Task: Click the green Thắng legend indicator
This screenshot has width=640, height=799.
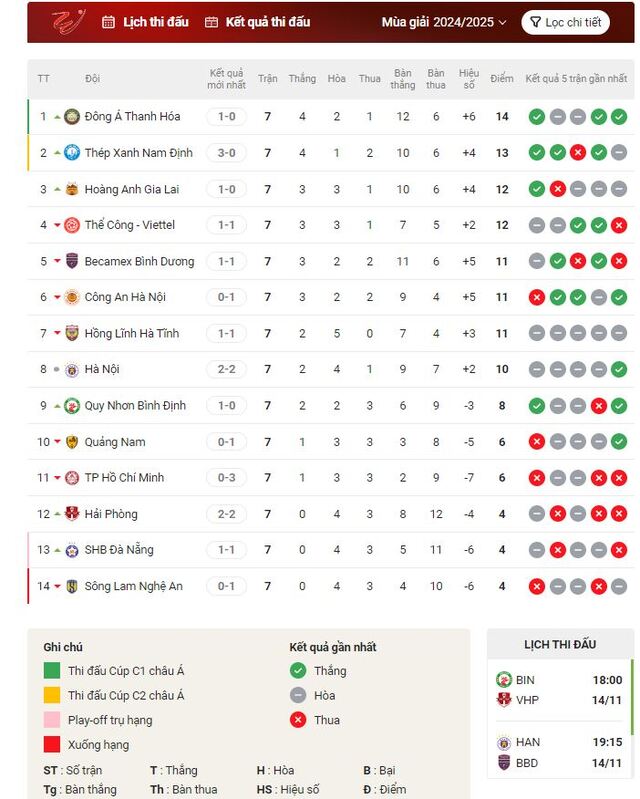Action: click(x=298, y=671)
